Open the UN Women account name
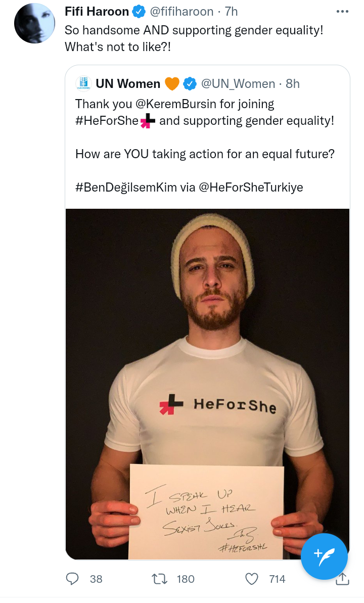The image size is (364, 603). tap(128, 83)
